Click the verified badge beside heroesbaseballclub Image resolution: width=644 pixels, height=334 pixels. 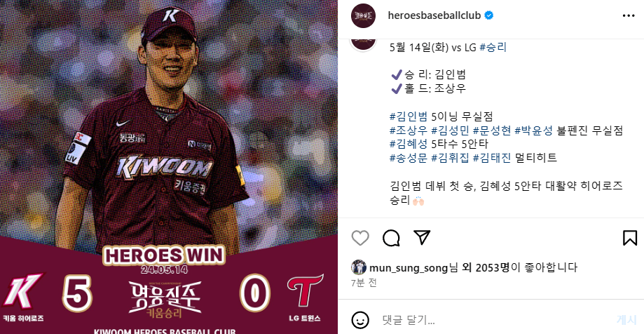coord(488,15)
